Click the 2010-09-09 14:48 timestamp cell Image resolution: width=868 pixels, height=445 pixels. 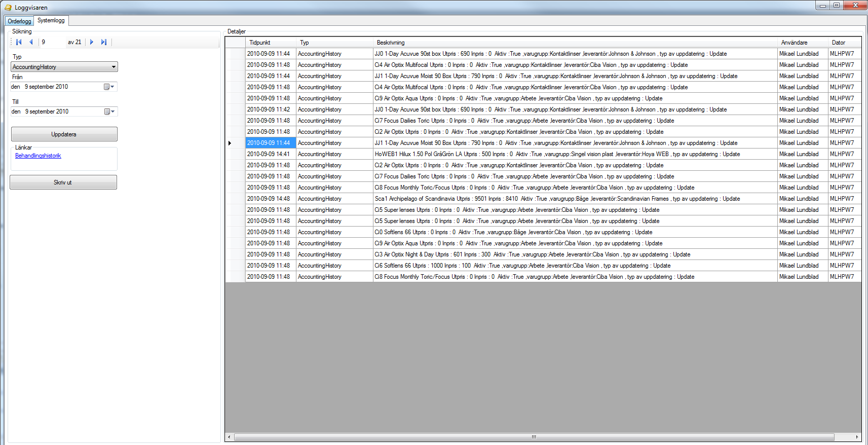(271, 199)
